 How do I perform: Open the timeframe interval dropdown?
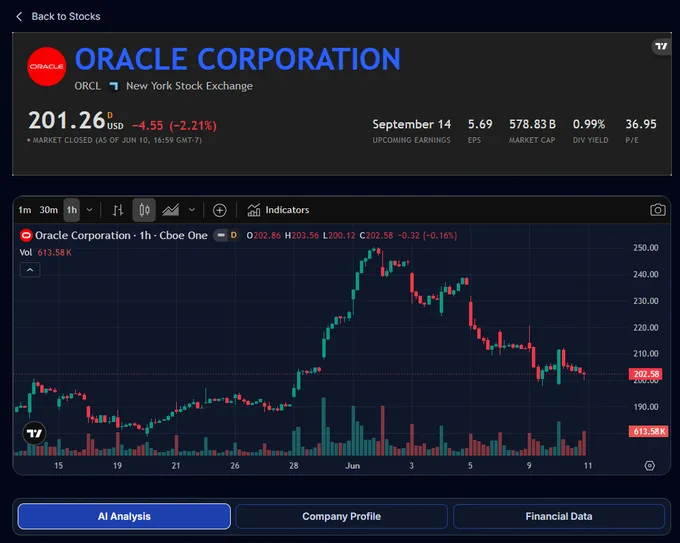pyautogui.click(x=89, y=210)
